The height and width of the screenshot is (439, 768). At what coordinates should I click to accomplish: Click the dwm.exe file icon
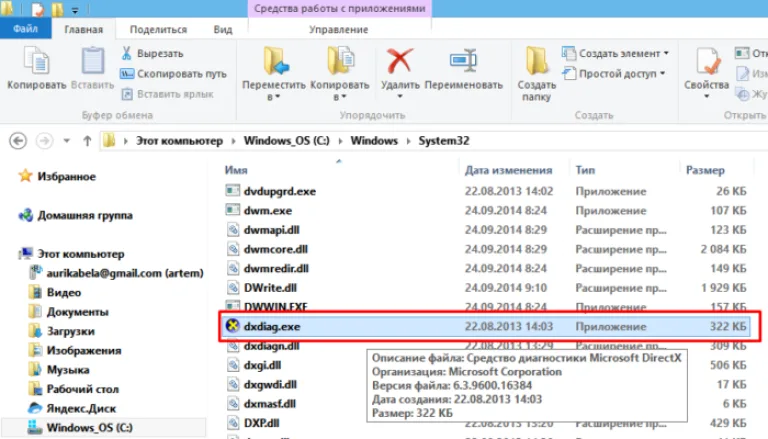(233, 210)
